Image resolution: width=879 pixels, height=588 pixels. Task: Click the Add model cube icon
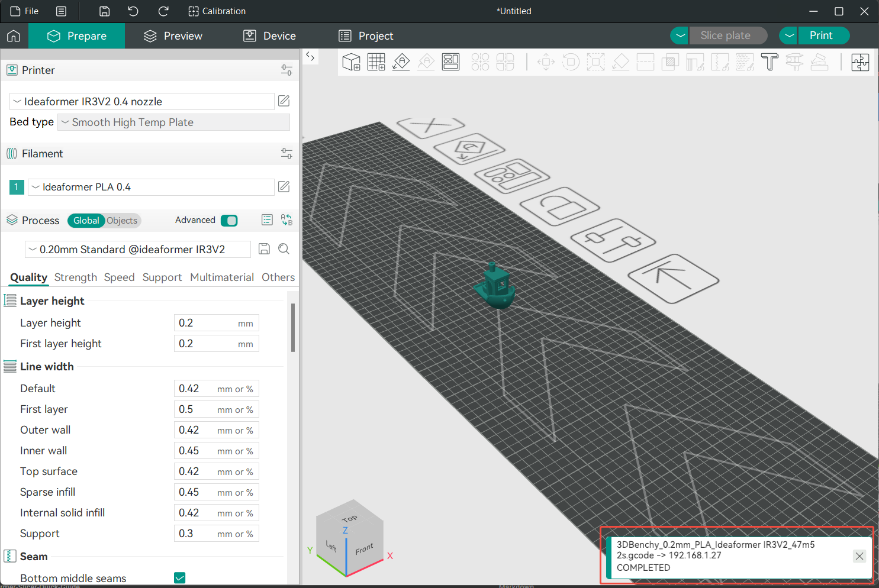click(351, 62)
